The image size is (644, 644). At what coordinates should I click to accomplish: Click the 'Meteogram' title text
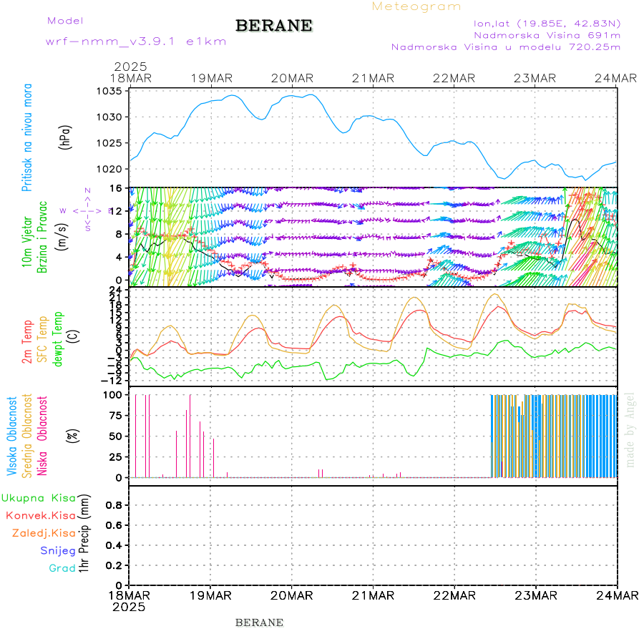(416, 6)
